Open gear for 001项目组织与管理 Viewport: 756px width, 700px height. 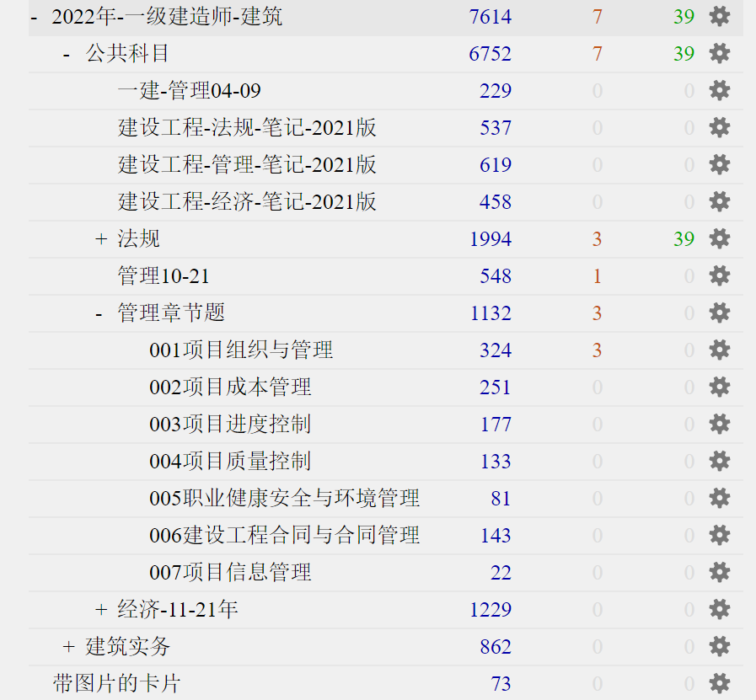(720, 350)
